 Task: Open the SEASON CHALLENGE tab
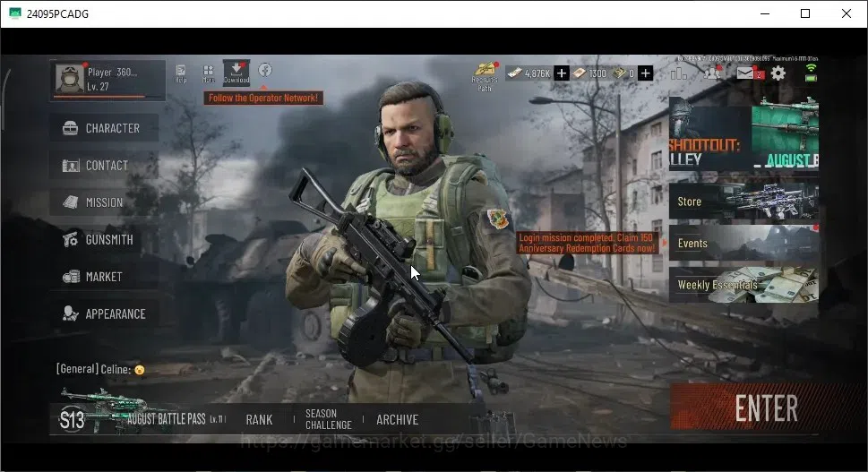tap(328, 419)
